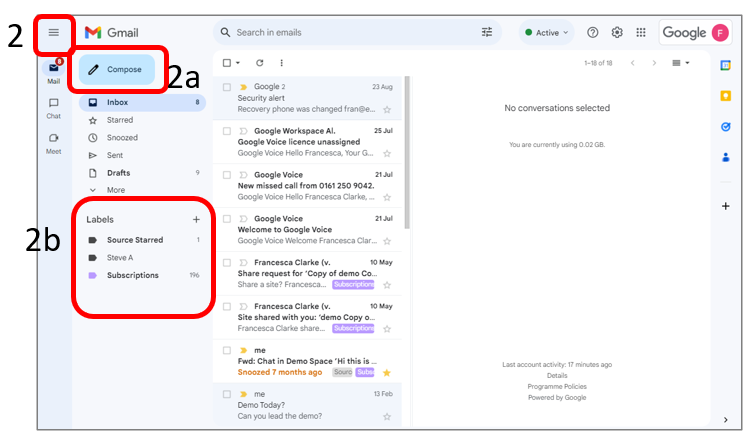
Task: Open the Google apps grid icon
Action: point(641,32)
